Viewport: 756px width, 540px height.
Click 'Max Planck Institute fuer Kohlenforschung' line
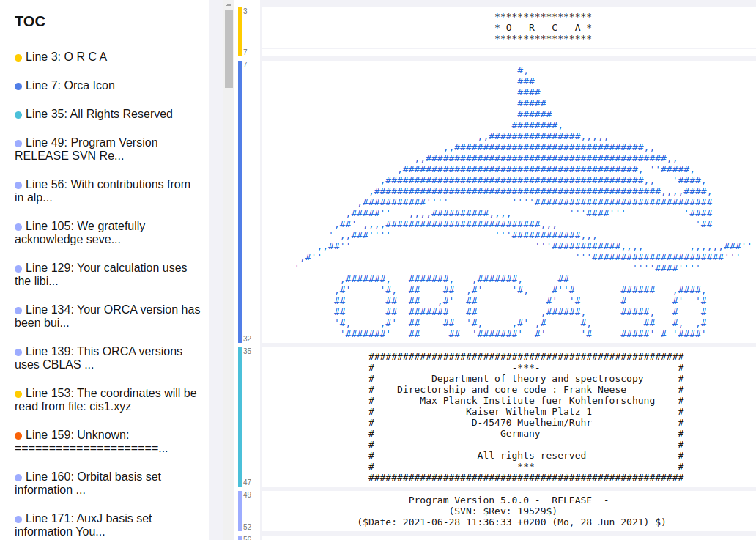(x=537, y=401)
